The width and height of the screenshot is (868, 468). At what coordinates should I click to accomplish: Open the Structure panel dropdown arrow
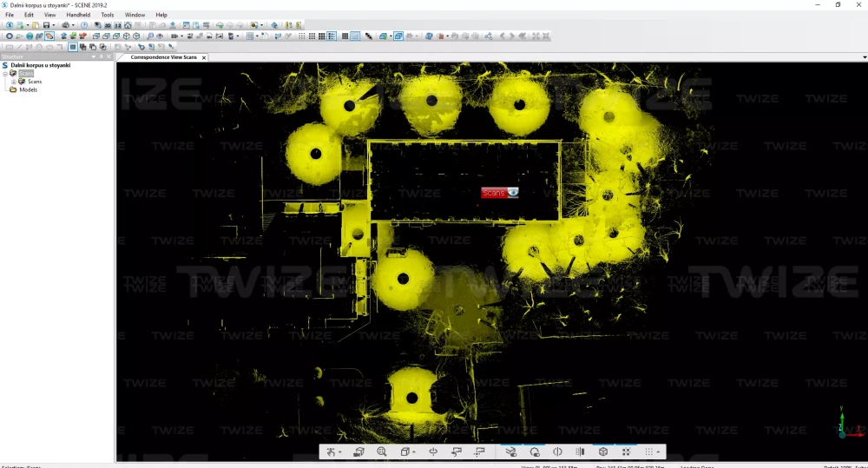pos(93,56)
